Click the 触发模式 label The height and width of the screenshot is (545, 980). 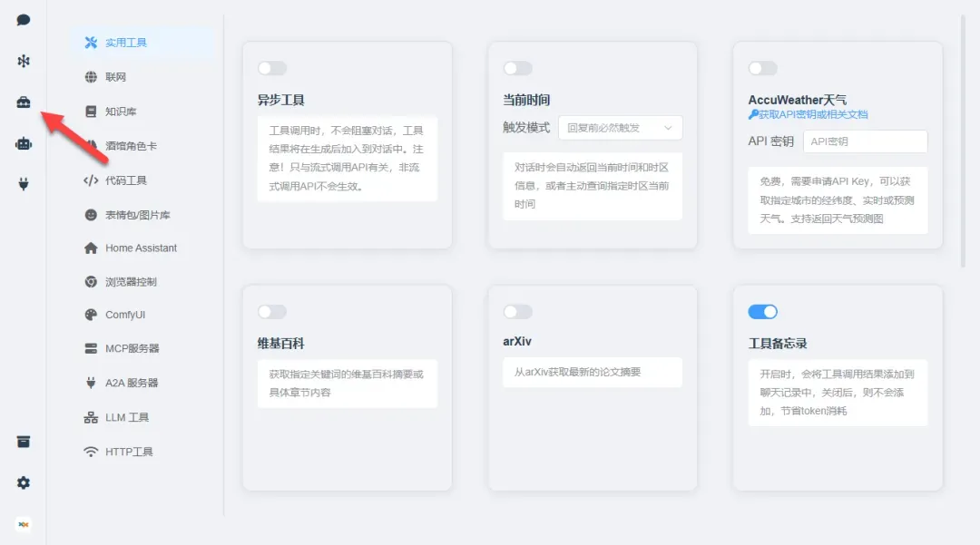coord(526,127)
